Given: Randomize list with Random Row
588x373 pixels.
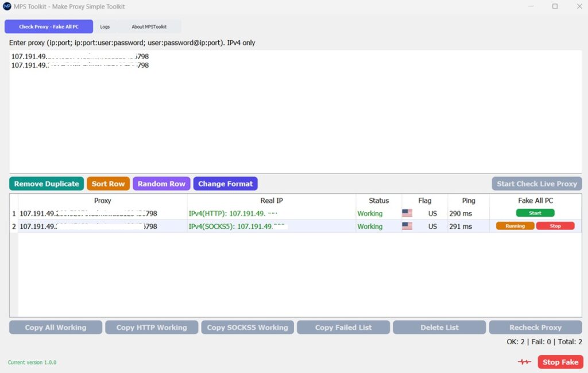Looking at the screenshot, I should click(161, 183).
